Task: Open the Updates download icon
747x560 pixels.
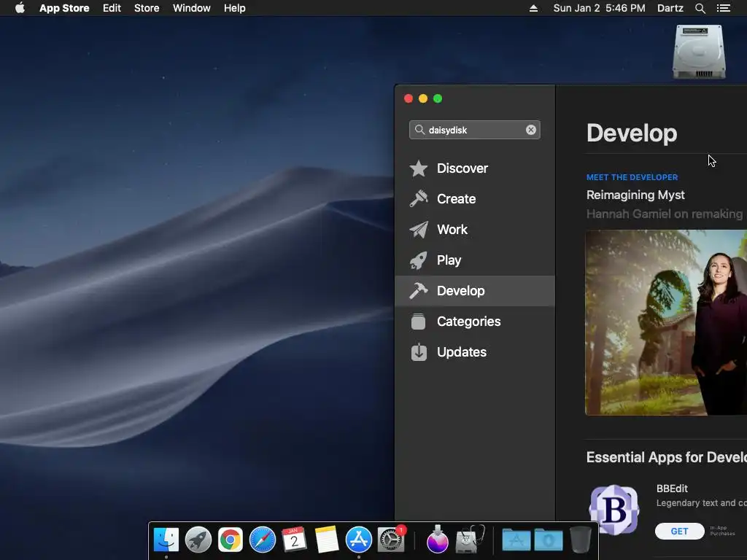Action: (x=419, y=352)
